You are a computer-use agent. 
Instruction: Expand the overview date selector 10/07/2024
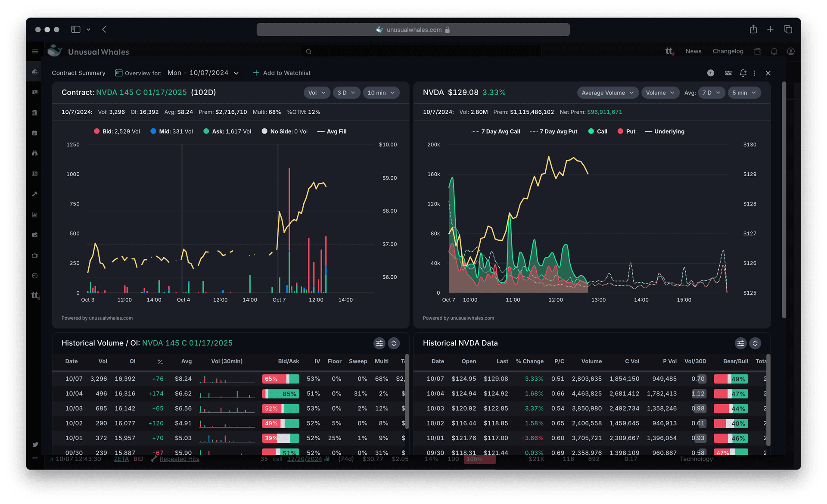203,73
